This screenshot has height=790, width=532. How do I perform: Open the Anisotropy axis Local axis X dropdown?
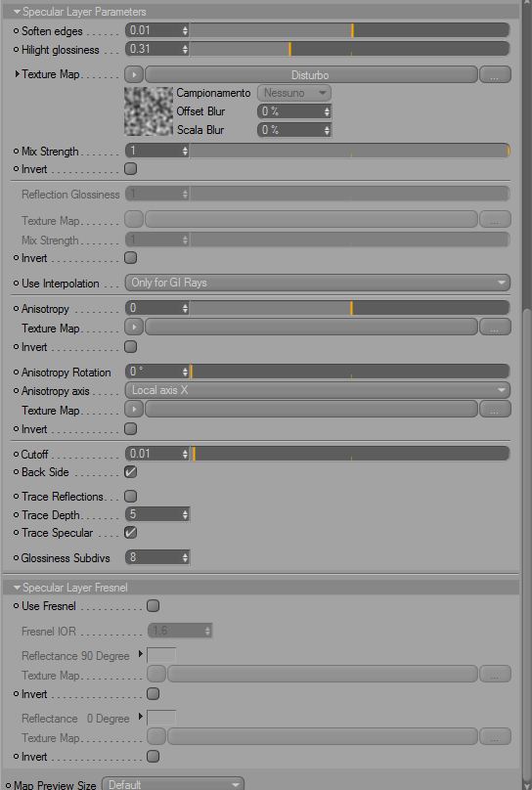tap(318, 390)
